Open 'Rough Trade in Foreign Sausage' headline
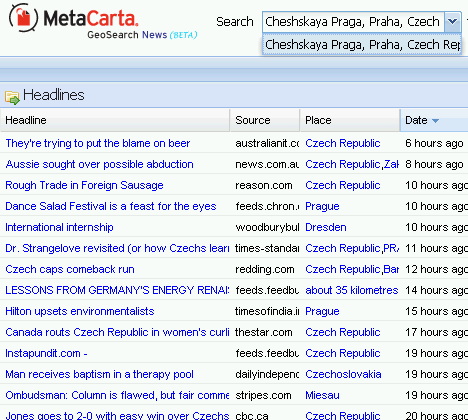The height and width of the screenshot is (420, 468). coord(84,185)
